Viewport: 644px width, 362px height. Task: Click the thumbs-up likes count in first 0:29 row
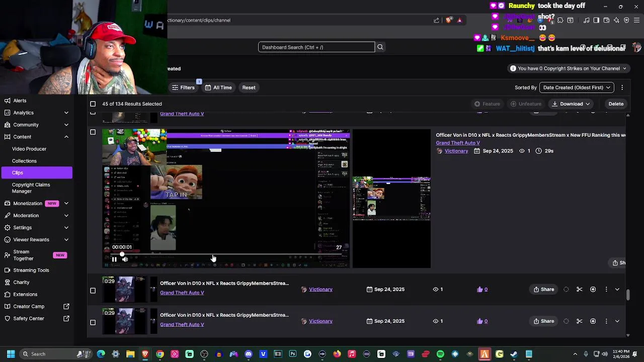(x=482, y=290)
